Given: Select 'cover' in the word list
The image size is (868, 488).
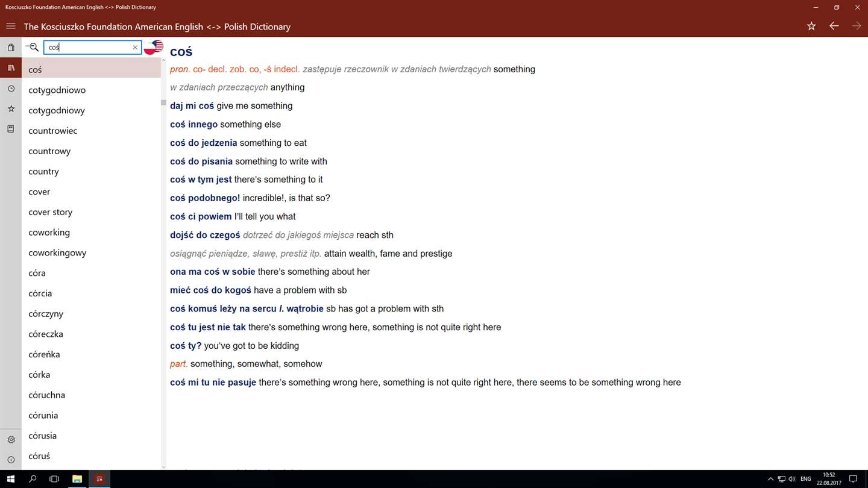Looking at the screenshot, I should (92, 192).
